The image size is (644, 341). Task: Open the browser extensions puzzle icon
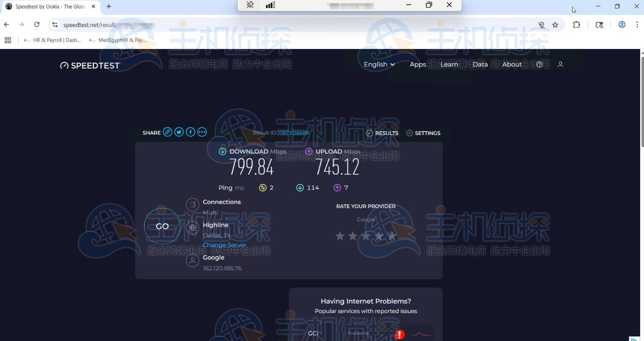[x=576, y=25]
